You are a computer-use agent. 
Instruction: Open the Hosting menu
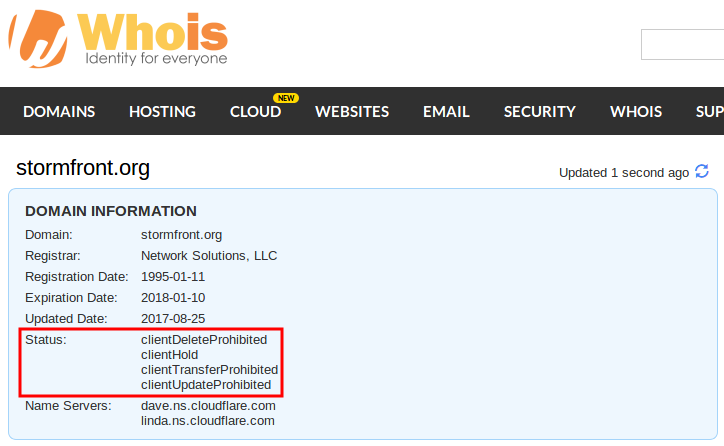[x=162, y=112]
